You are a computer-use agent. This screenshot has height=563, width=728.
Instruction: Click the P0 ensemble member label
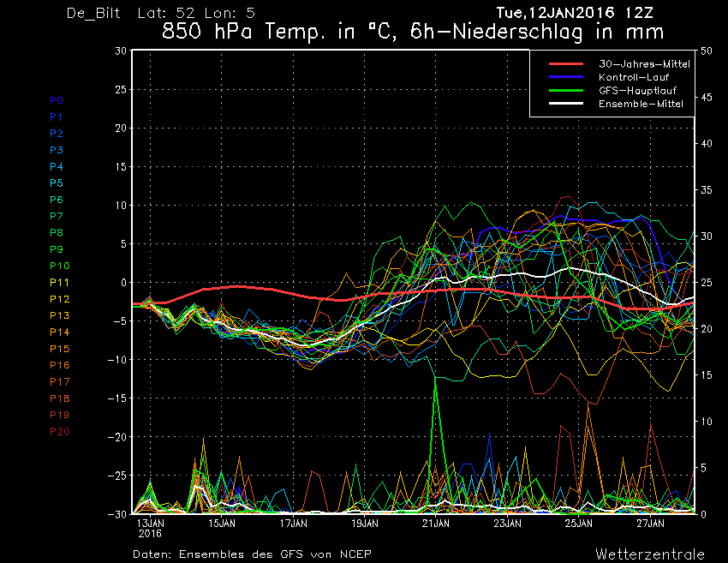tap(57, 100)
